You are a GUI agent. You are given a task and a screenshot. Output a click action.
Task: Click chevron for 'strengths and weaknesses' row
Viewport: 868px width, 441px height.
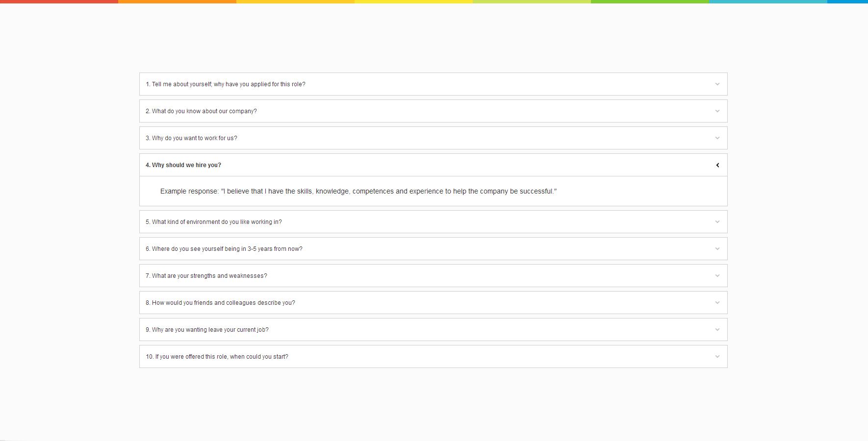click(x=717, y=276)
